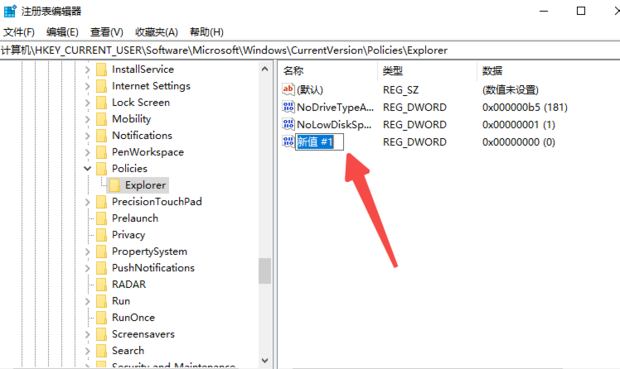This screenshot has height=369, width=620.
Task: Open the 查看(V) menu
Action: tap(107, 32)
